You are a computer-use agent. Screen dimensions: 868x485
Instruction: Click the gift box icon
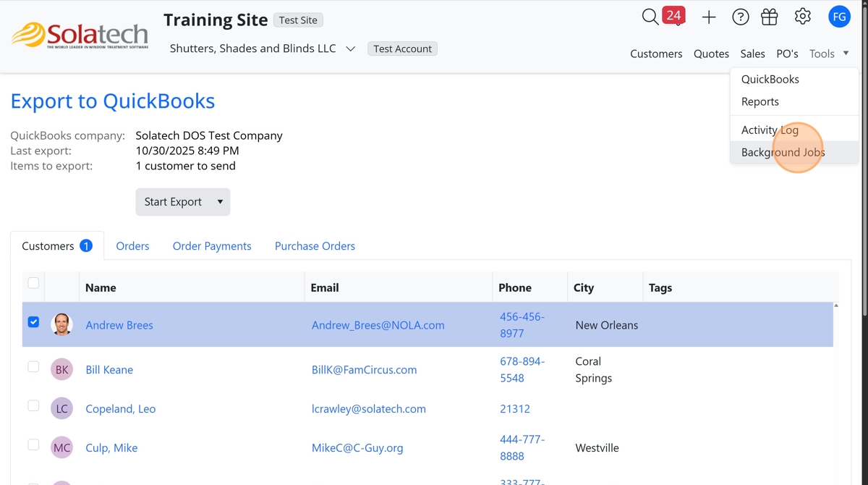pyautogui.click(x=770, y=17)
